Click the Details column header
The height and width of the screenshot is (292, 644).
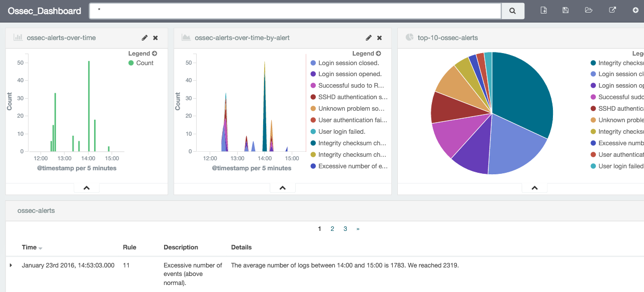click(x=241, y=247)
